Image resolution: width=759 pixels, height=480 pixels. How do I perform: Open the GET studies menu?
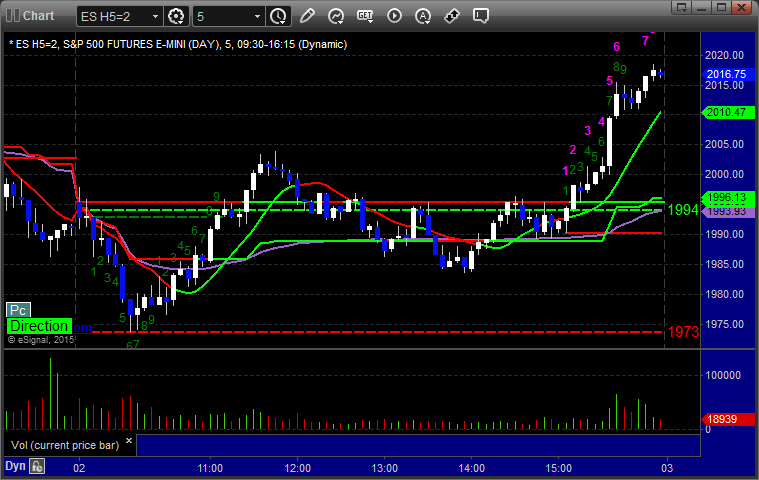[x=365, y=16]
